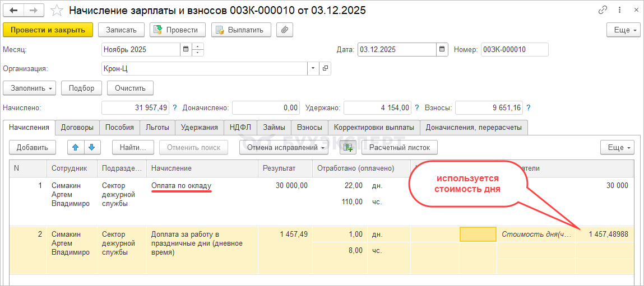Show Взносы details question mark
This screenshot has width=644, height=286.
pyautogui.click(x=528, y=108)
